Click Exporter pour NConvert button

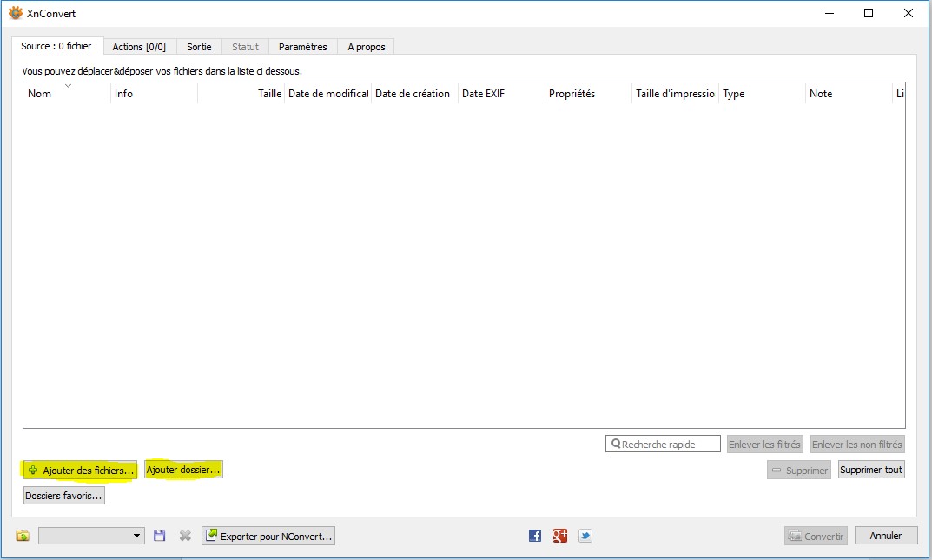(268, 536)
